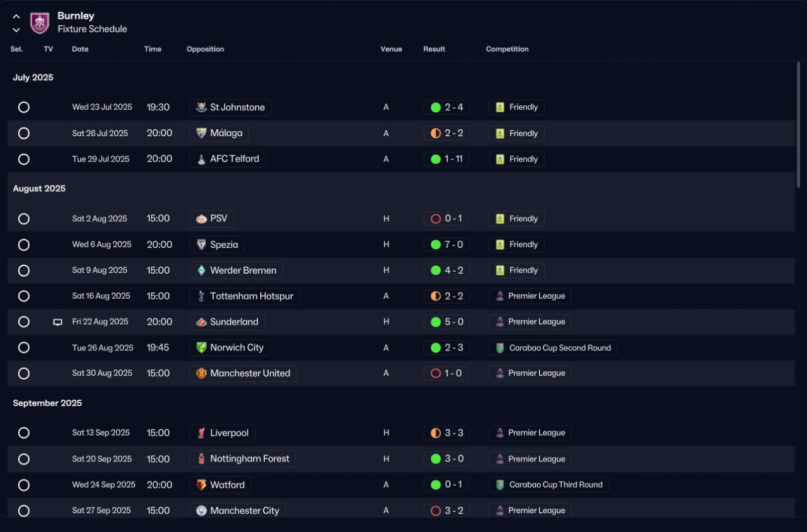
Task: Click the Norwich City club badge
Action: 201,347
